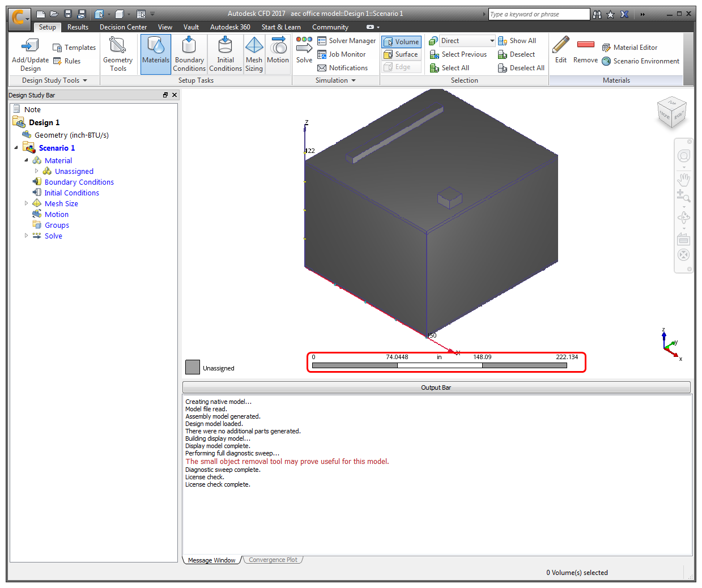Click the zoom tool in navigation bar

tap(683, 197)
